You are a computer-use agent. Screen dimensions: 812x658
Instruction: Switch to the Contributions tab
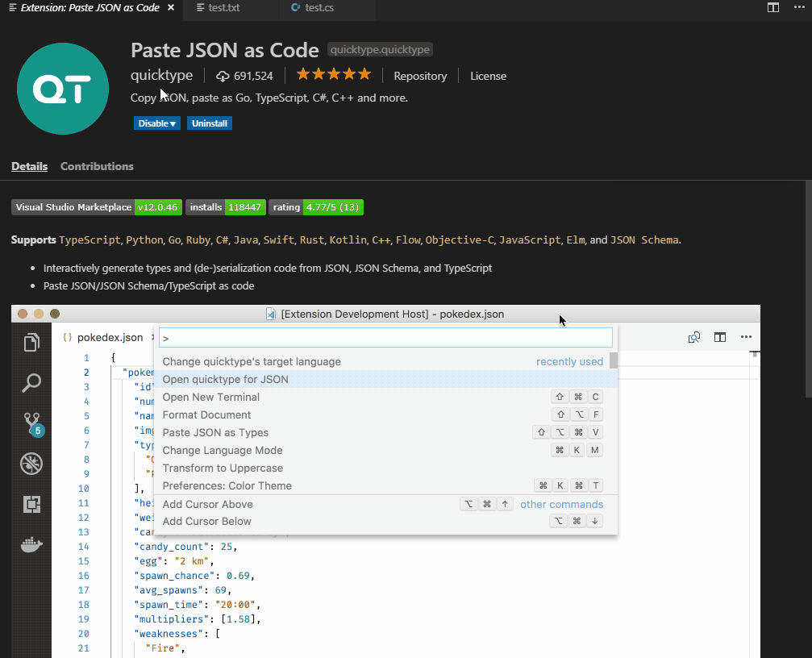(x=97, y=166)
